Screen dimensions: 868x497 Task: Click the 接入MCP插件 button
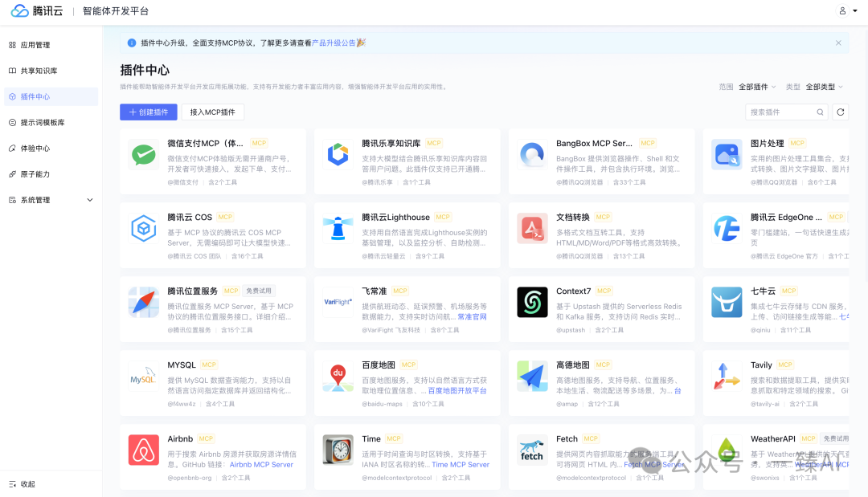212,112
